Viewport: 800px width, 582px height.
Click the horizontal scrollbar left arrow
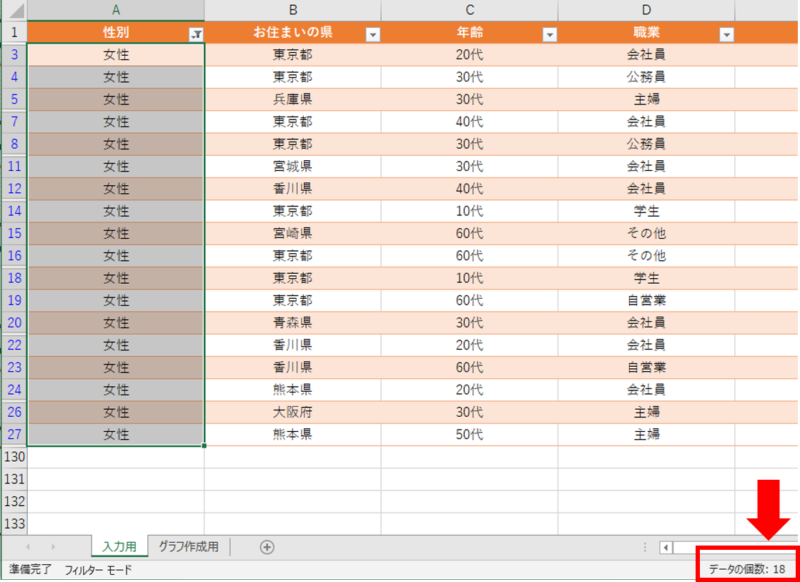[666, 548]
